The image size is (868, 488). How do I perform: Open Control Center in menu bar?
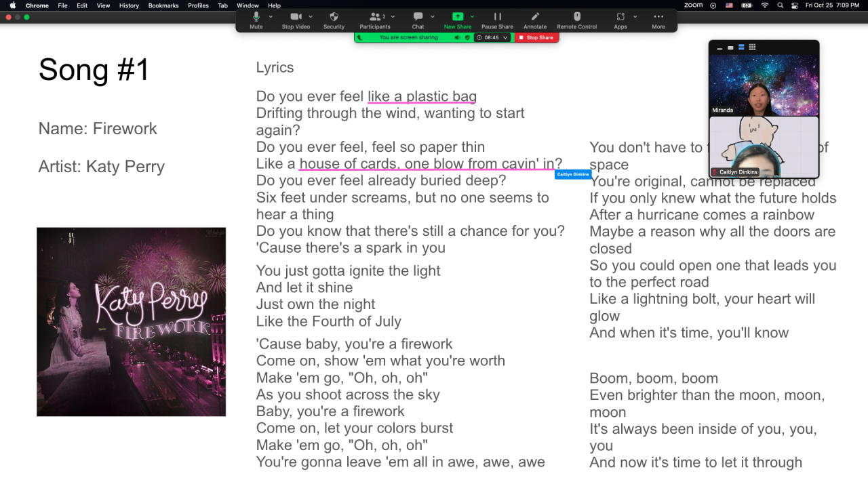(793, 5)
